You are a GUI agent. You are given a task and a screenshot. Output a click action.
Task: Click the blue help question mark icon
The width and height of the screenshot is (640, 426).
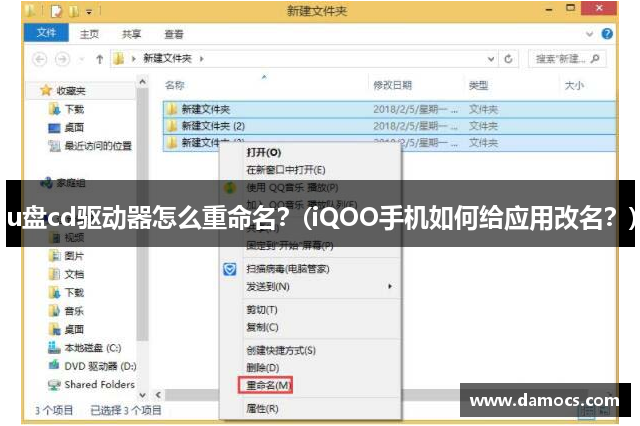coord(607,34)
